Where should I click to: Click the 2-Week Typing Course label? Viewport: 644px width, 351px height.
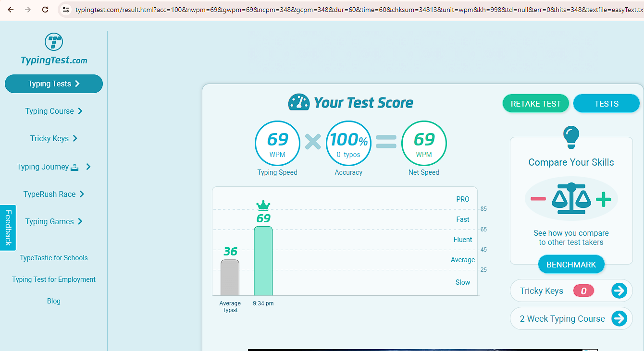(x=562, y=318)
